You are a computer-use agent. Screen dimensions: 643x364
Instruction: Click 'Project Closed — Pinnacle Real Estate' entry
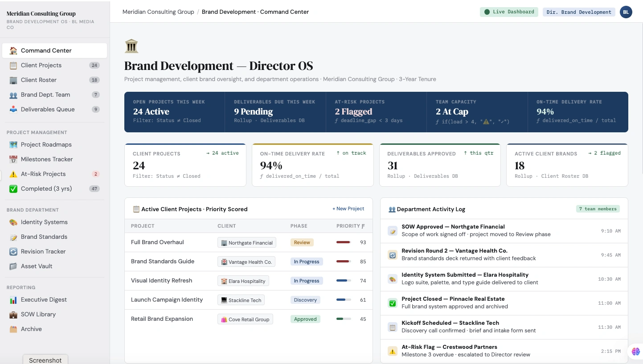pos(504,303)
